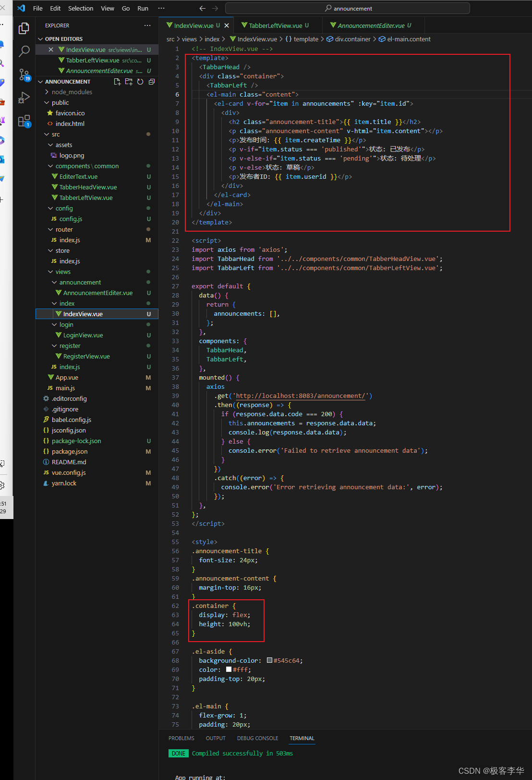Click the #fff color swatch in code
This screenshot has width=532, height=780.
(x=229, y=669)
